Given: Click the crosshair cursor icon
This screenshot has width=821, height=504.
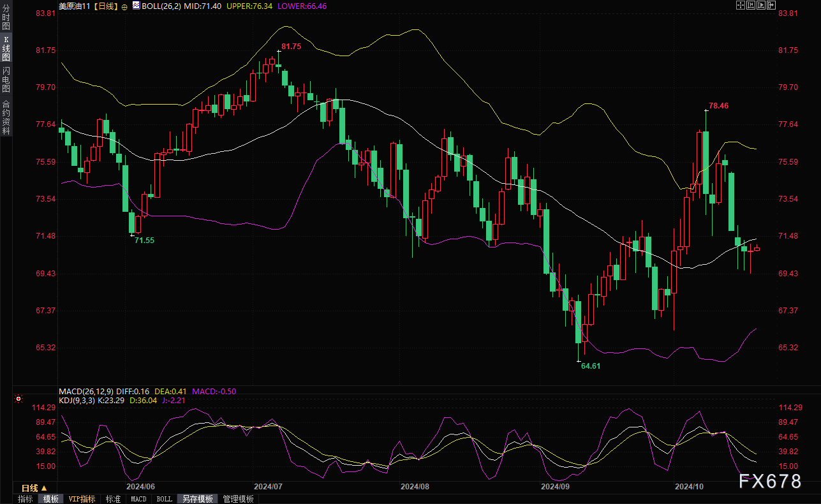Looking at the screenshot, I should pos(741,5).
